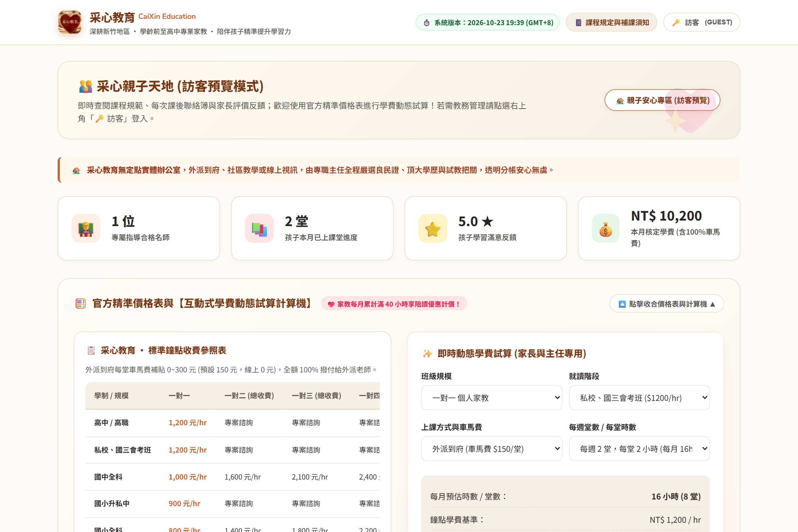Collapse price table via 點擊收合價格表與計算機

(x=666, y=304)
